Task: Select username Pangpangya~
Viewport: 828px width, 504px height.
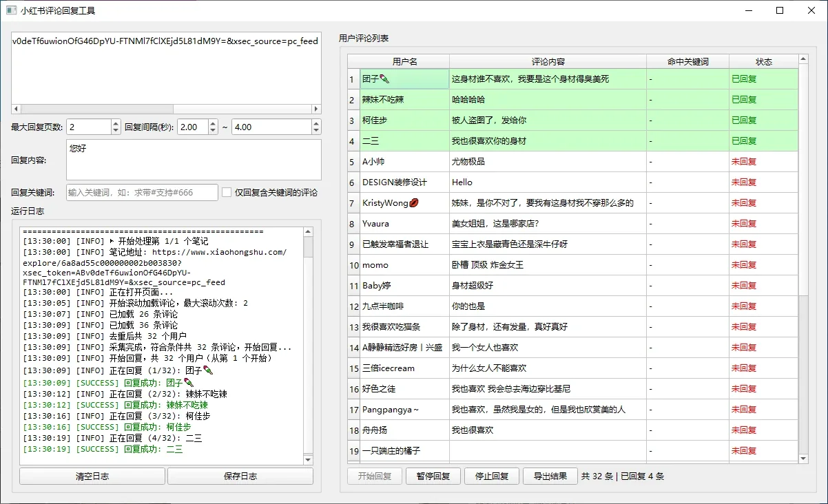Action: point(405,410)
